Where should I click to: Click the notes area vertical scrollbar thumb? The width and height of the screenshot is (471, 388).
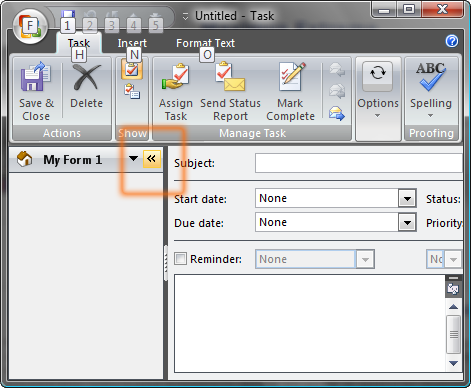(453, 334)
